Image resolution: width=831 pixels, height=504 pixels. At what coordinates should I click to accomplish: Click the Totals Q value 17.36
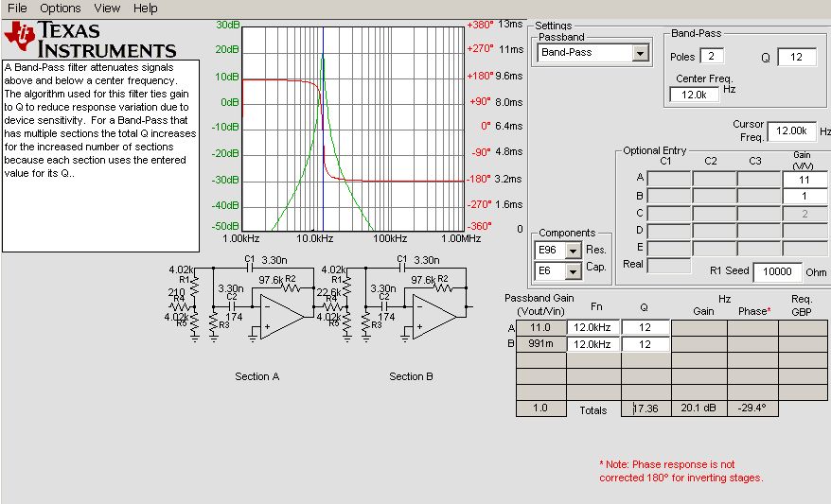click(645, 408)
